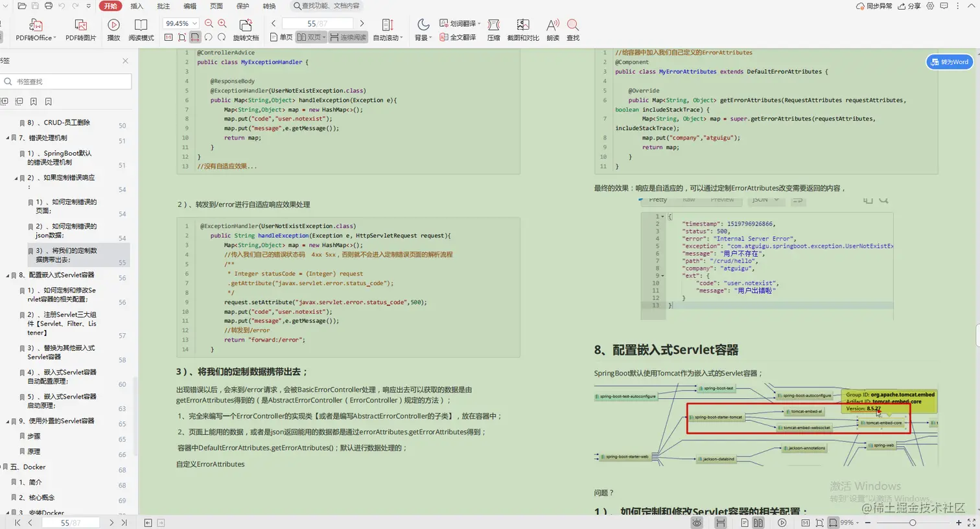Rotate the page clockwise
Image resolution: width=980 pixels, height=529 pixels.
pos(222,38)
